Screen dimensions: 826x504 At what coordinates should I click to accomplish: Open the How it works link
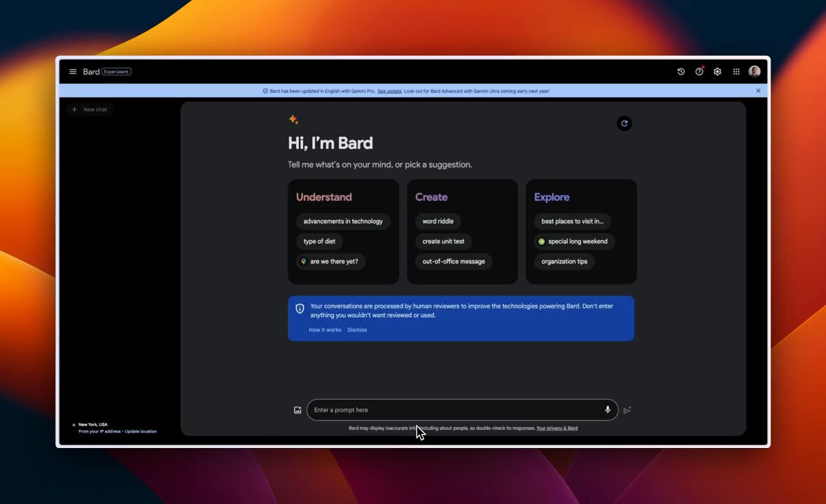(325, 330)
